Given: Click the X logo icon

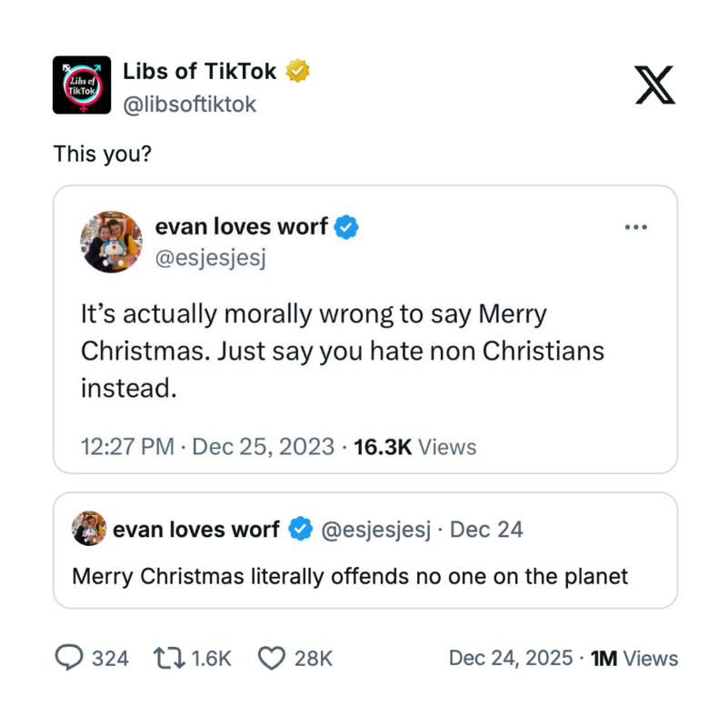Looking at the screenshot, I should coord(654,85).
